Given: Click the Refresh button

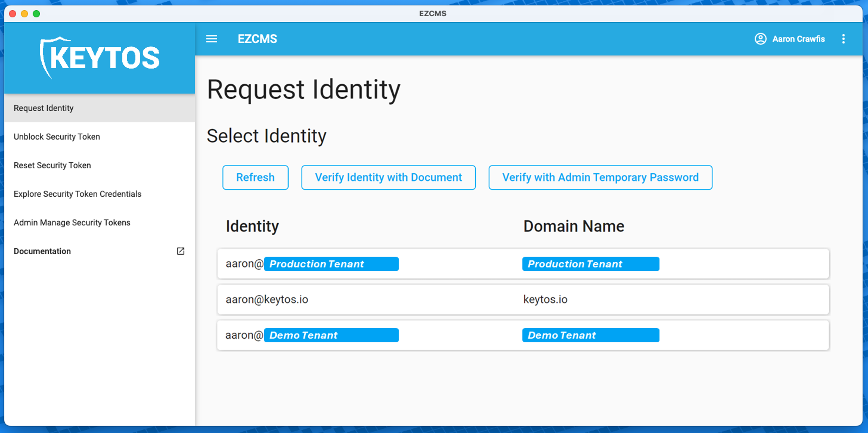Looking at the screenshot, I should tap(255, 177).
